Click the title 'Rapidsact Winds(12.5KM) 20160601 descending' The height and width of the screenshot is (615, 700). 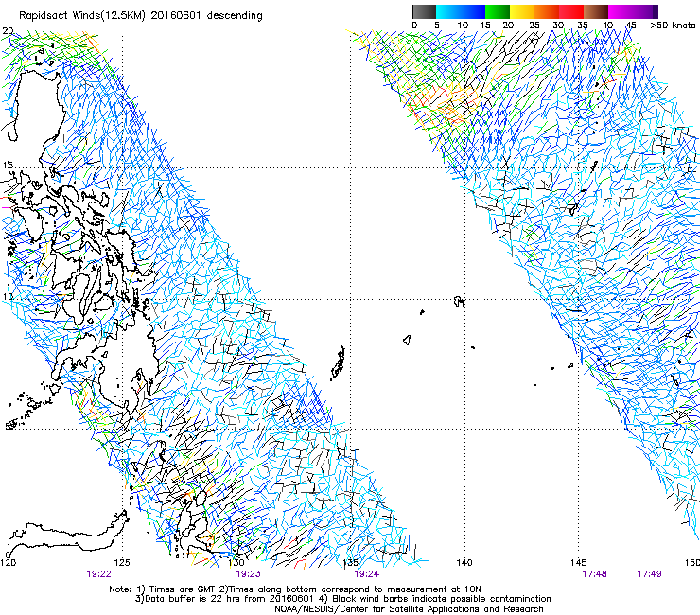(141, 16)
